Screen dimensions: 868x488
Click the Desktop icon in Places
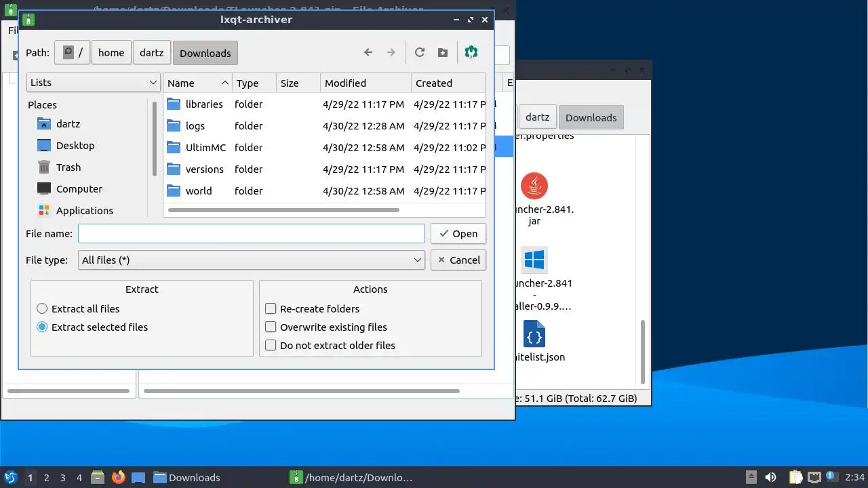[x=44, y=146]
